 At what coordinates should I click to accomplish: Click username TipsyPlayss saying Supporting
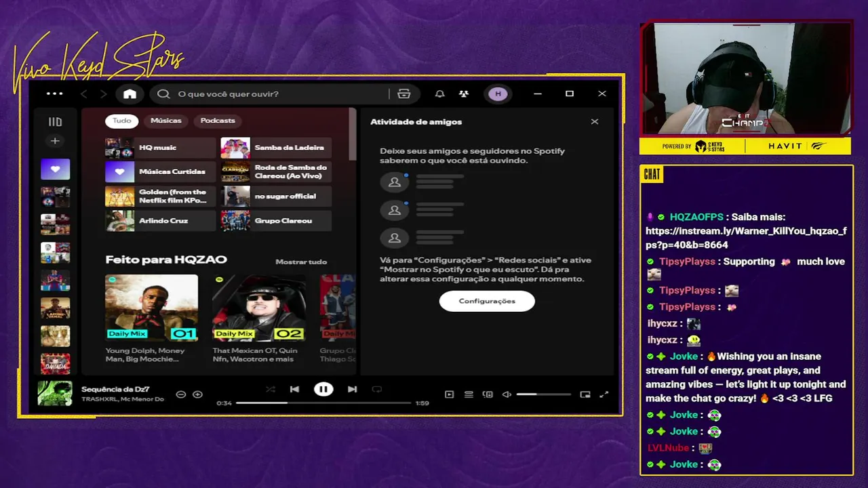[x=687, y=262]
